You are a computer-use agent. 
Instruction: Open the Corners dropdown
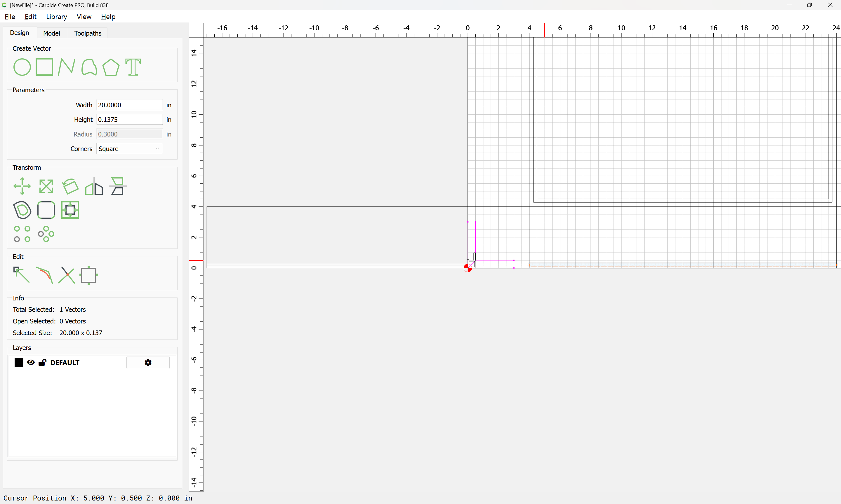[x=129, y=149]
